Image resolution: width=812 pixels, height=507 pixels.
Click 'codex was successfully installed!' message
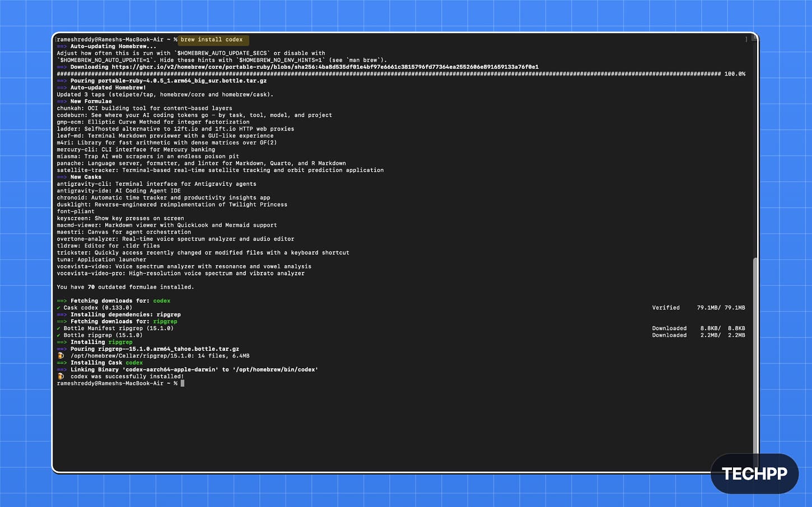coord(127,377)
